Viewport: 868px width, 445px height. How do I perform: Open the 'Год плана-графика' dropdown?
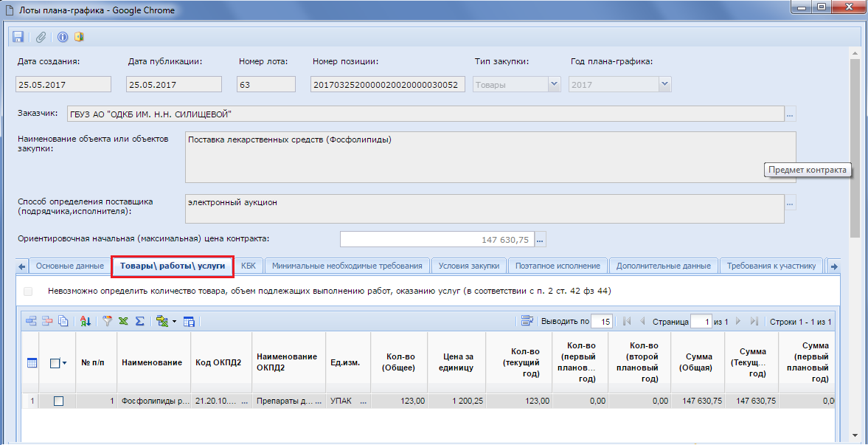tap(664, 85)
